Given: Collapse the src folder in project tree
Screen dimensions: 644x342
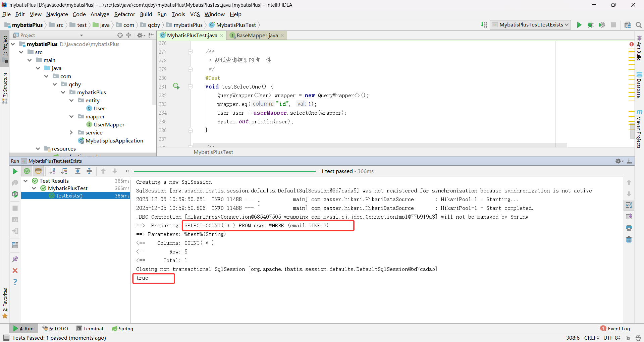Looking at the screenshot, I should click(21, 52).
